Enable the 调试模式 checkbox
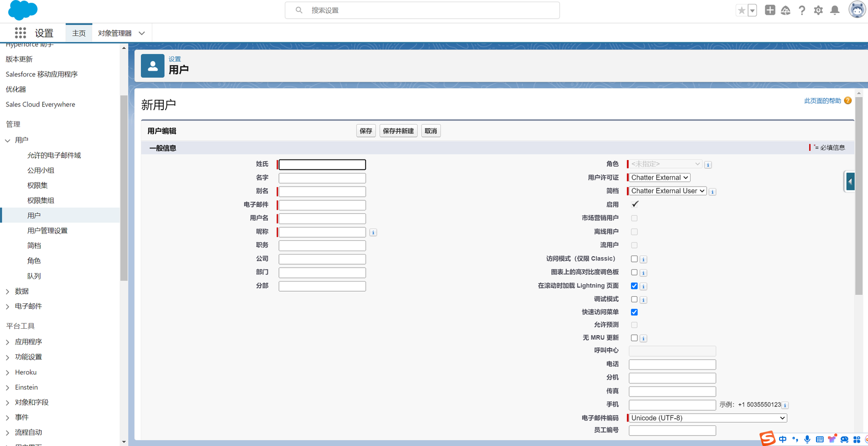The width and height of the screenshot is (868, 446). pyautogui.click(x=634, y=300)
